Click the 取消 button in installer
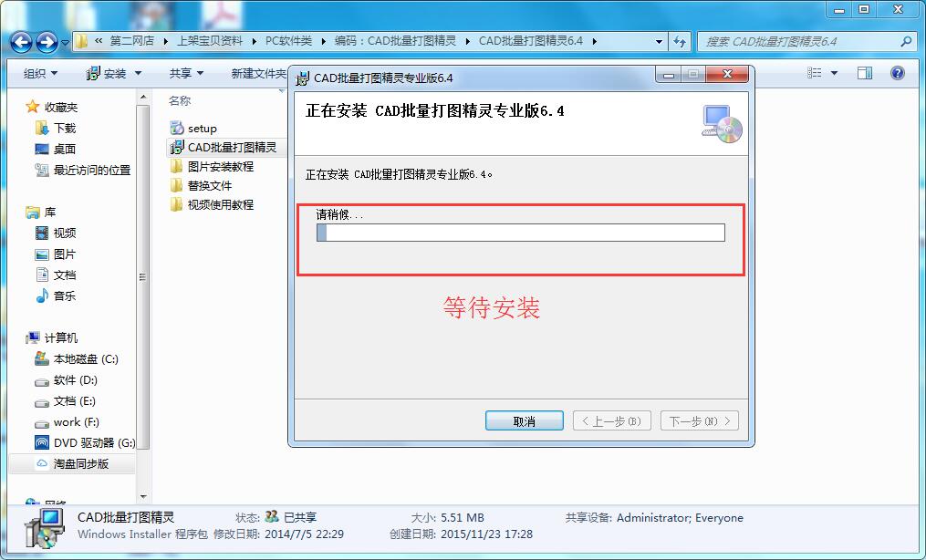The width and height of the screenshot is (926, 560). tap(524, 421)
